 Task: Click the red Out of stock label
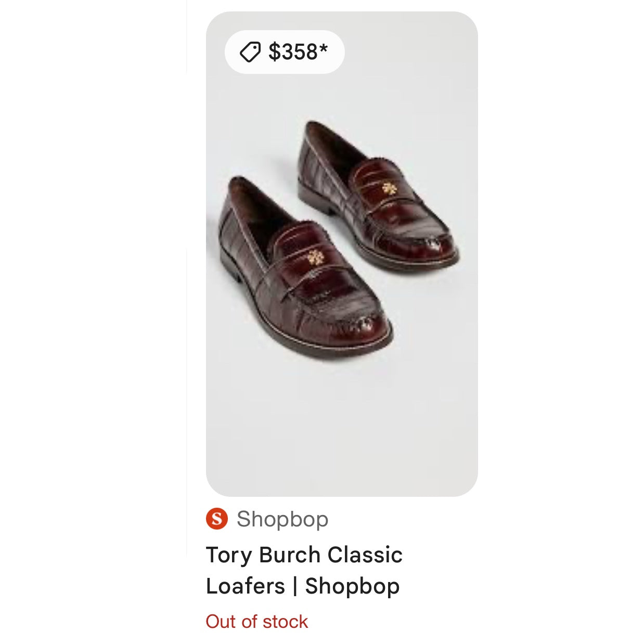tap(257, 622)
